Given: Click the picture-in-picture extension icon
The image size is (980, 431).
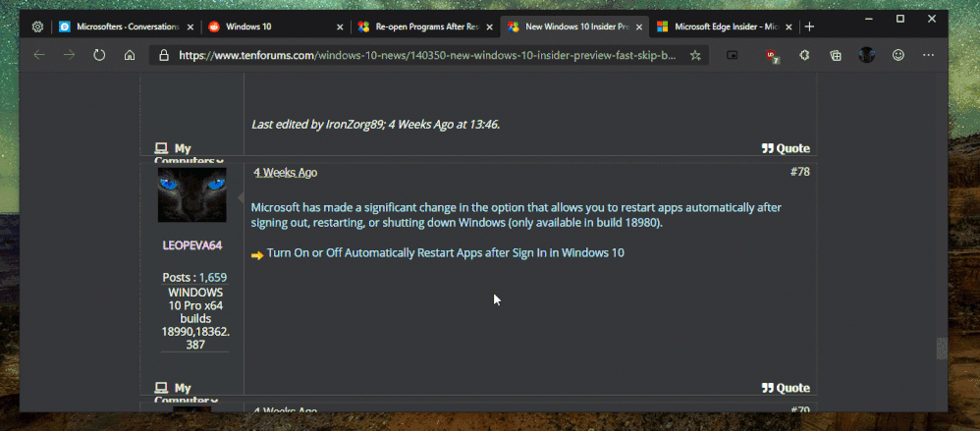Looking at the screenshot, I should click(732, 55).
